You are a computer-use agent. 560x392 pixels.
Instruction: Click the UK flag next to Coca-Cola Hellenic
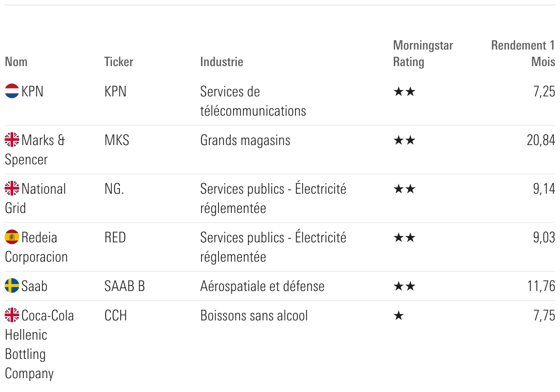pyautogui.click(x=12, y=315)
